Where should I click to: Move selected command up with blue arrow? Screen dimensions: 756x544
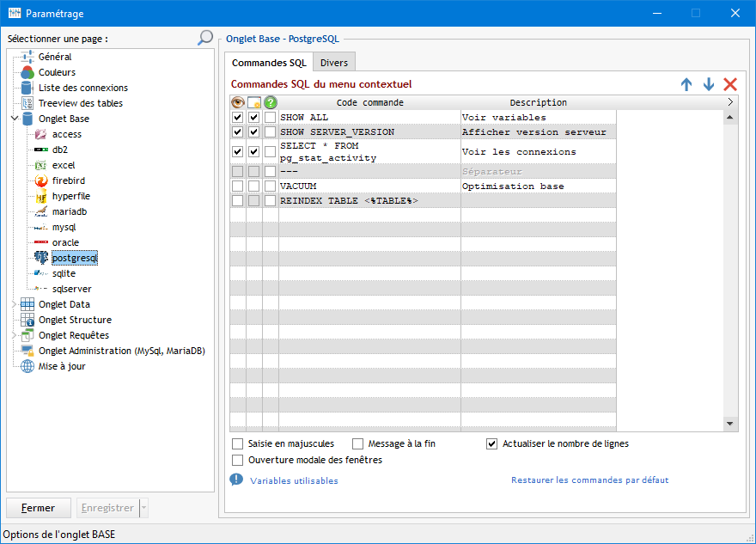click(686, 84)
